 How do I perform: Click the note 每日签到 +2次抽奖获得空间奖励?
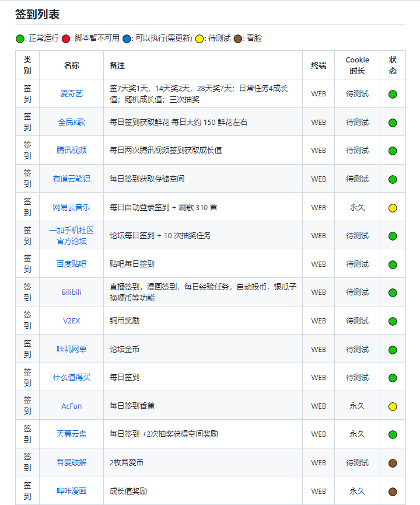(164, 434)
